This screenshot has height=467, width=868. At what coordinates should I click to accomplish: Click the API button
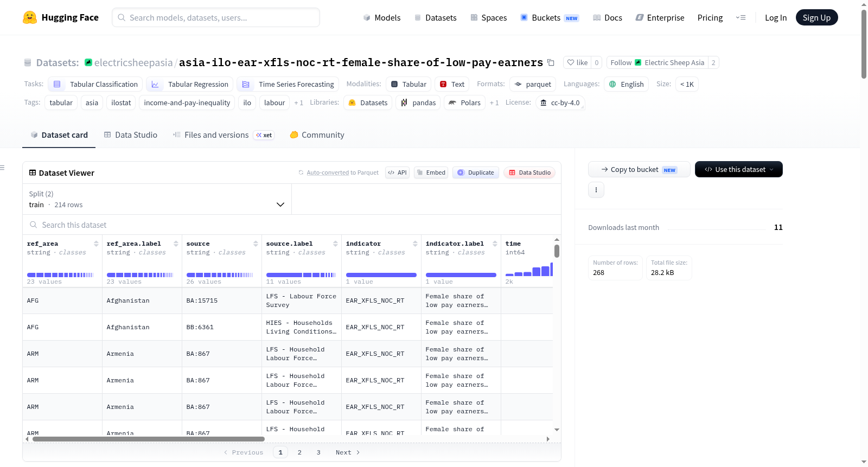tap(397, 172)
